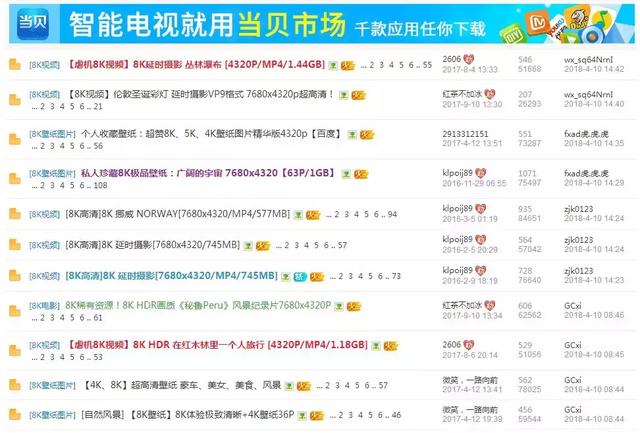The image size is (640, 433).
Task: Open last poster wx_sq64NrnI at 14:42
Action: [589, 60]
